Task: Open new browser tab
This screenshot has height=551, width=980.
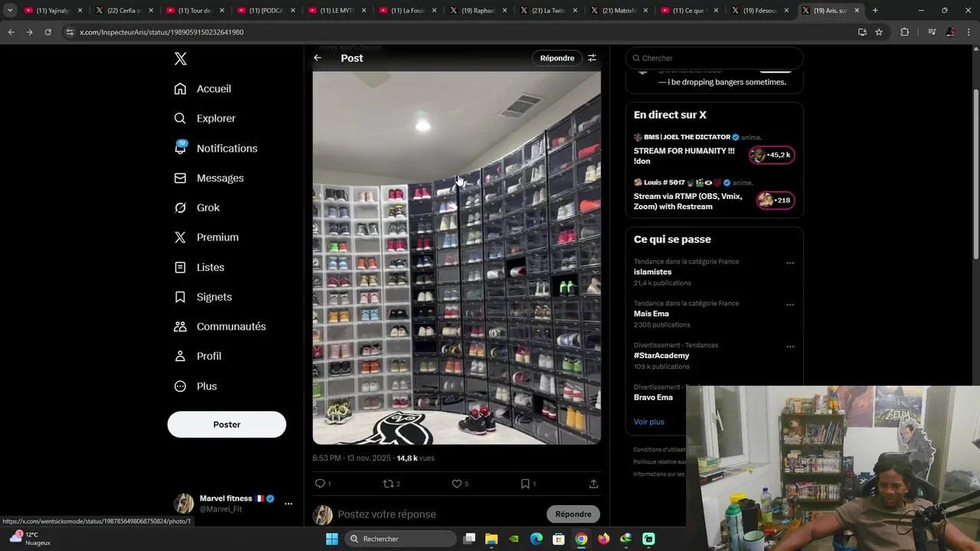Action: [875, 11]
